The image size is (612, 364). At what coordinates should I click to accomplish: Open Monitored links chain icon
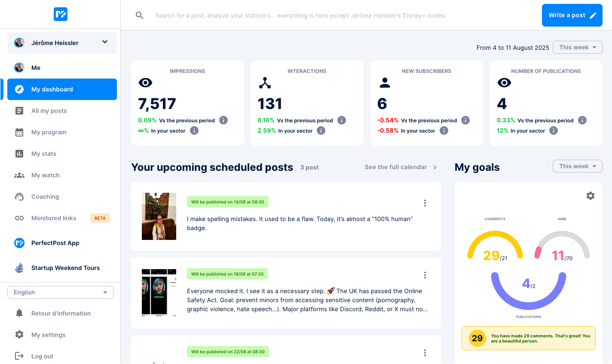19,218
